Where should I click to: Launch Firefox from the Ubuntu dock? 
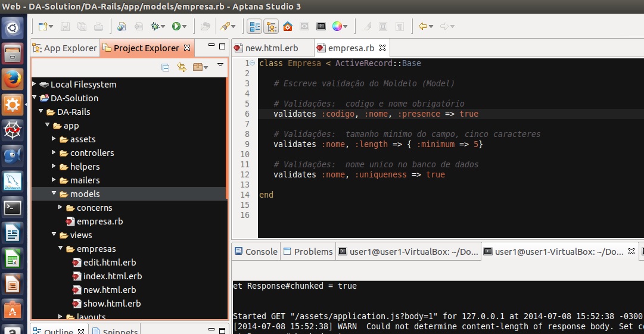click(13, 79)
